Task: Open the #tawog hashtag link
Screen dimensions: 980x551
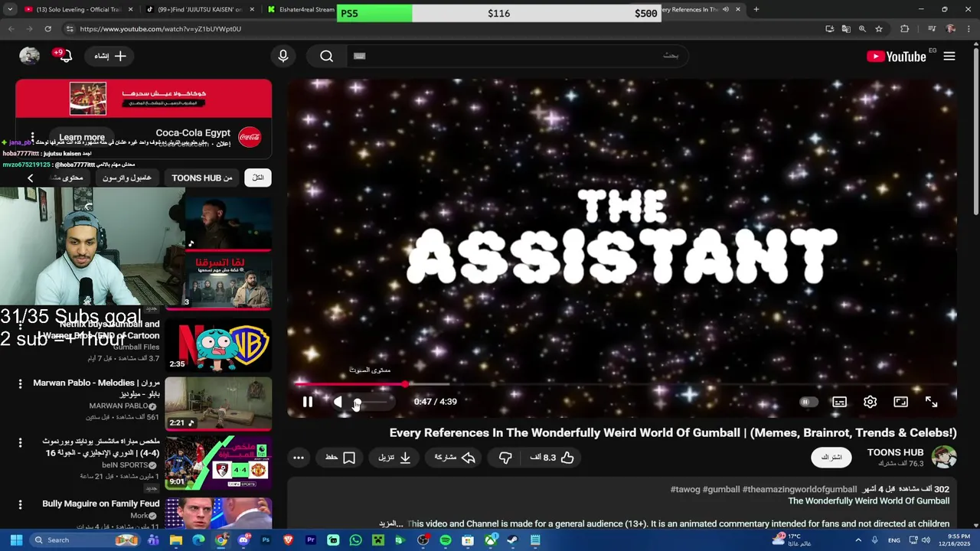Action: (x=685, y=489)
